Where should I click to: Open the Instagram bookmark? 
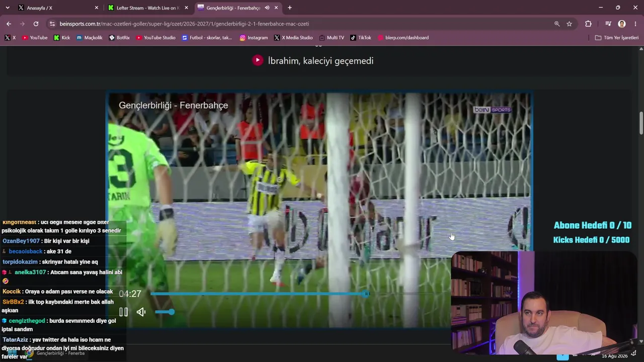254,38
